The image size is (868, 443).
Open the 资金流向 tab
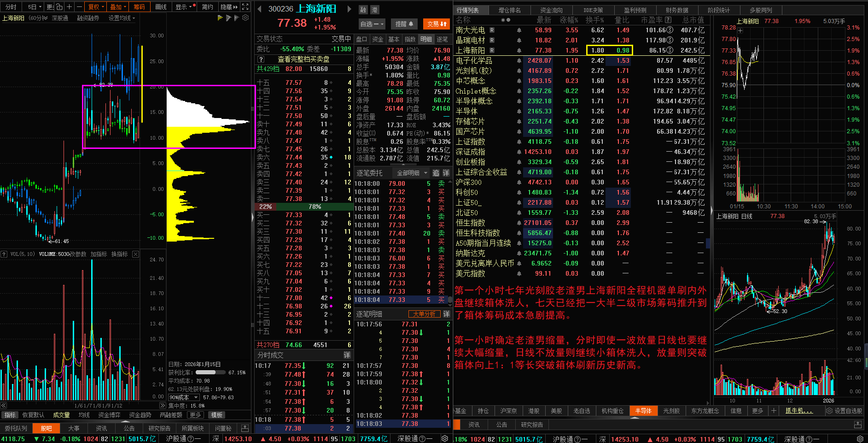pyautogui.click(x=551, y=10)
